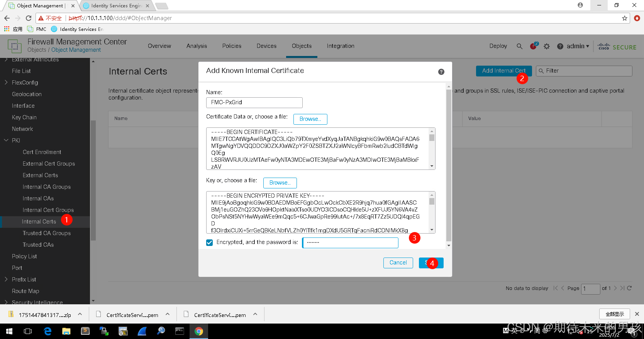Open Task View on the taskbar

(28, 331)
